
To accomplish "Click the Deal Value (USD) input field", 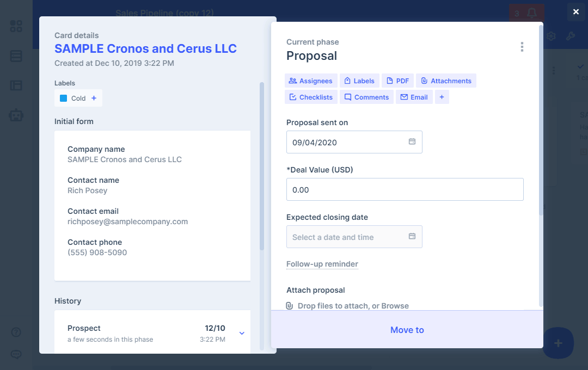I will [x=405, y=189].
